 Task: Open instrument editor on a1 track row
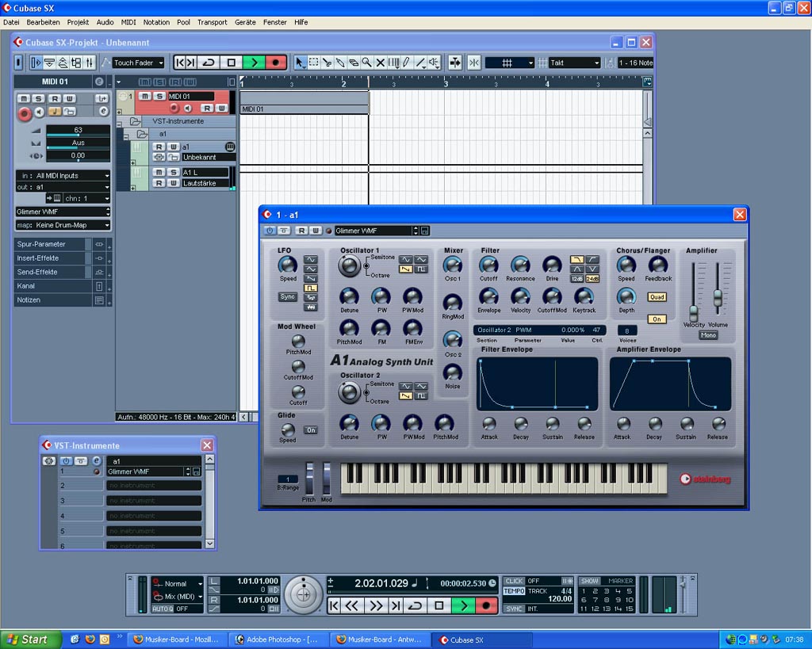click(230, 147)
